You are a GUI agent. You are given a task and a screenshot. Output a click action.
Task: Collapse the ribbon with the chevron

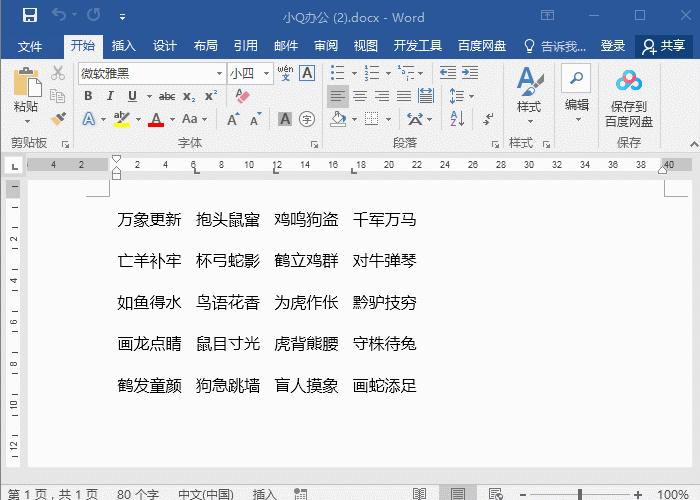(x=694, y=144)
